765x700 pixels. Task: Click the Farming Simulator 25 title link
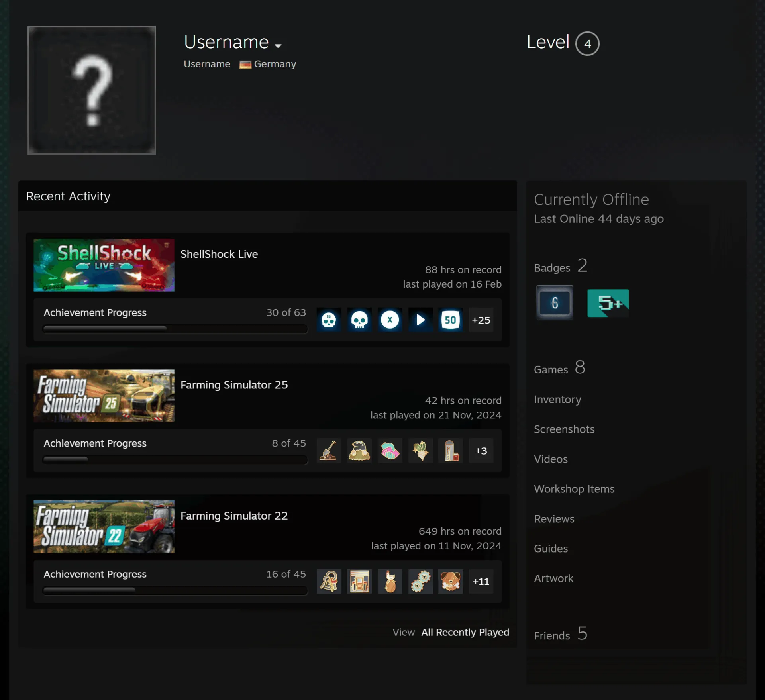(234, 385)
